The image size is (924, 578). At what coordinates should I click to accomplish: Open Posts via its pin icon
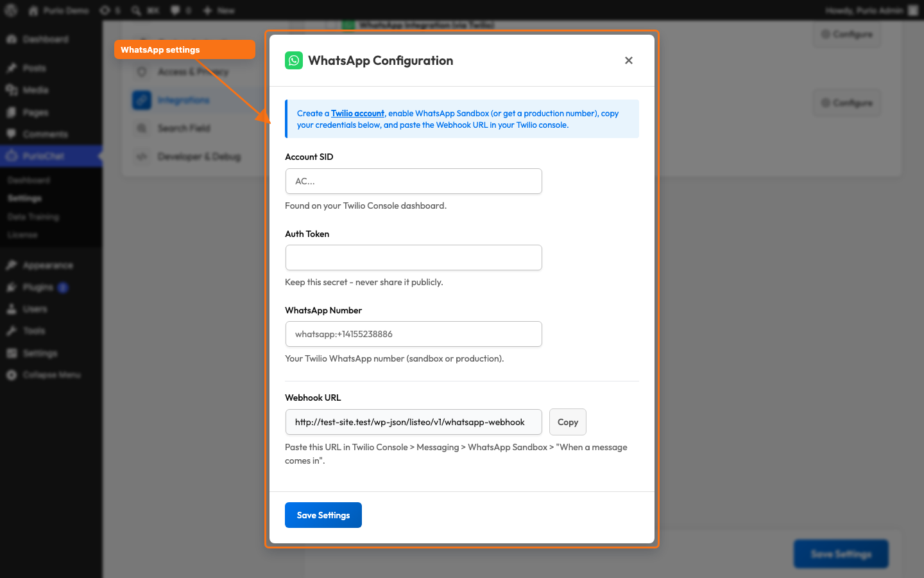pyautogui.click(x=12, y=68)
